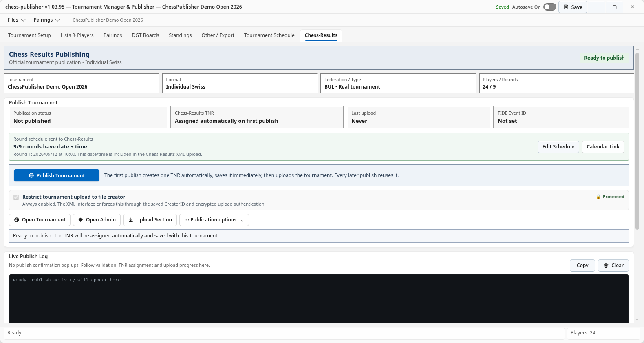Open the DGT Boards tab
The height and width of the screenshot is (343, 644).
click(x=146, y=35)
